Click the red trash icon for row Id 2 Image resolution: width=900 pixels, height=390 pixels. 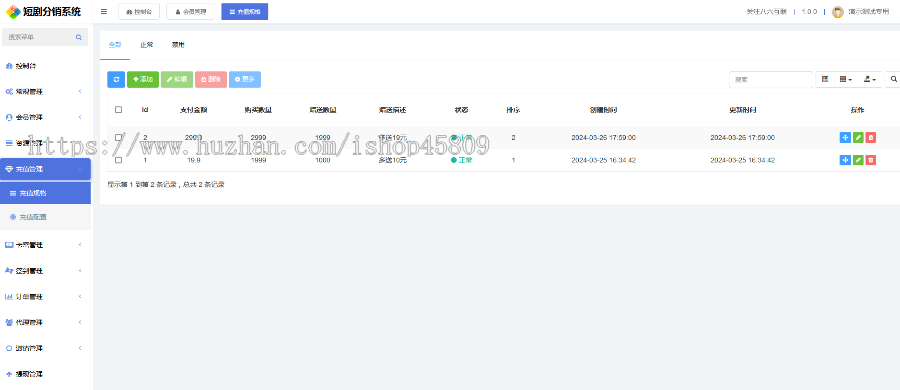coord(871,137)
